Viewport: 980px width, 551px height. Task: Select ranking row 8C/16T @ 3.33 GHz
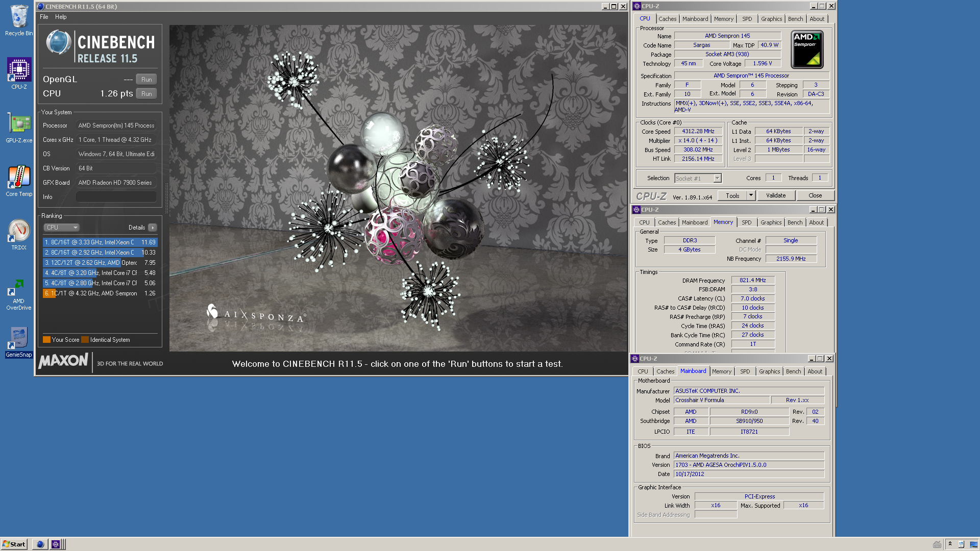coord(100,242)
